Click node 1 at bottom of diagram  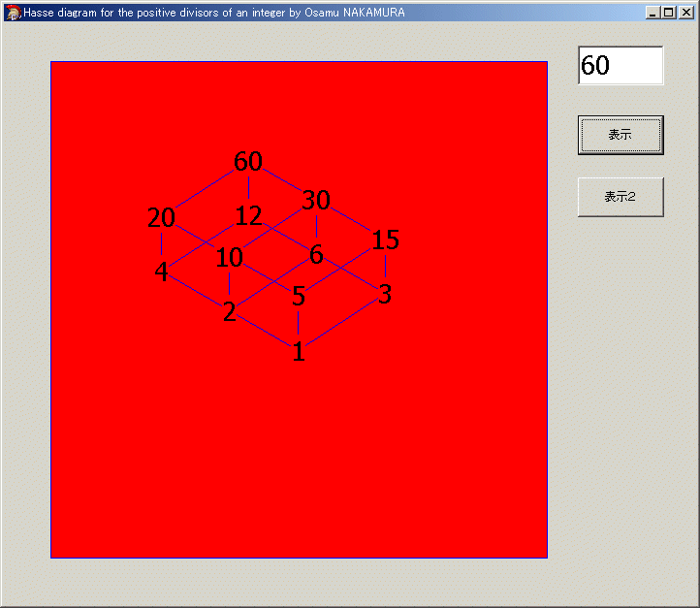299,351
